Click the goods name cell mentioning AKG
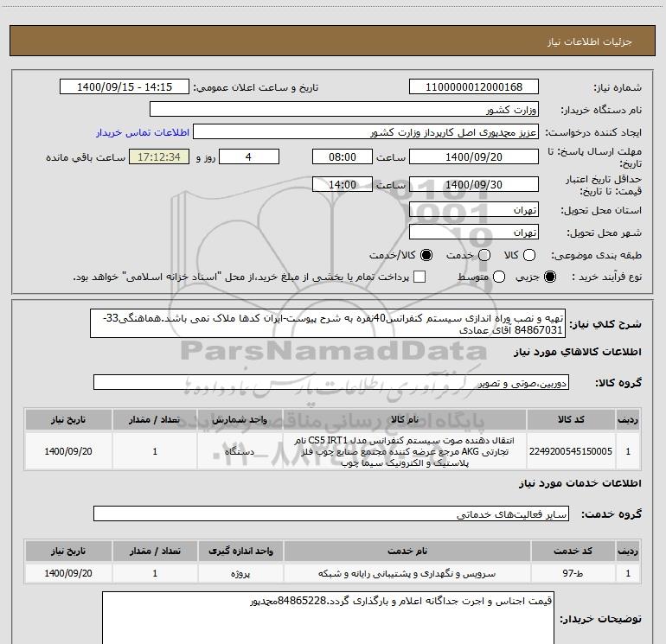Screen dimensions: 666x644 (x=405, y=451)
